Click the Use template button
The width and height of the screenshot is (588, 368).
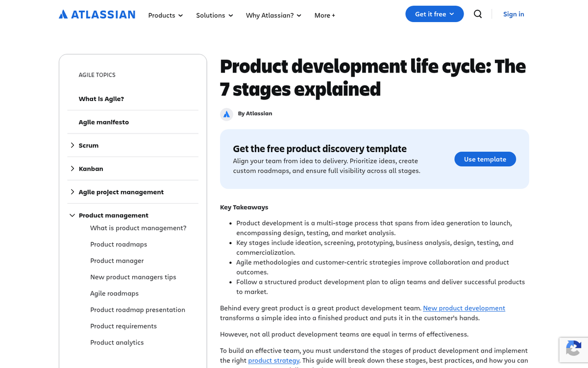coord(485,159)
